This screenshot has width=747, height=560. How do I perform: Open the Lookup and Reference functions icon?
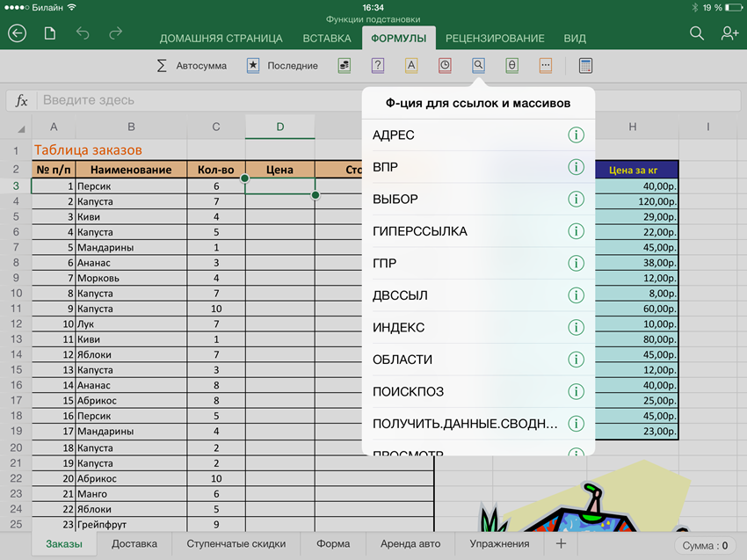click(x=478, y=66)
